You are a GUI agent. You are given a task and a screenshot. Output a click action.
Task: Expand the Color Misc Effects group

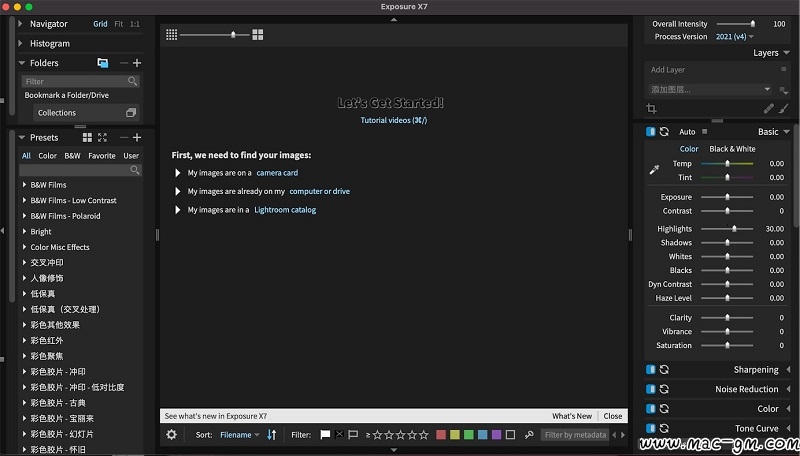pos(24,247)
